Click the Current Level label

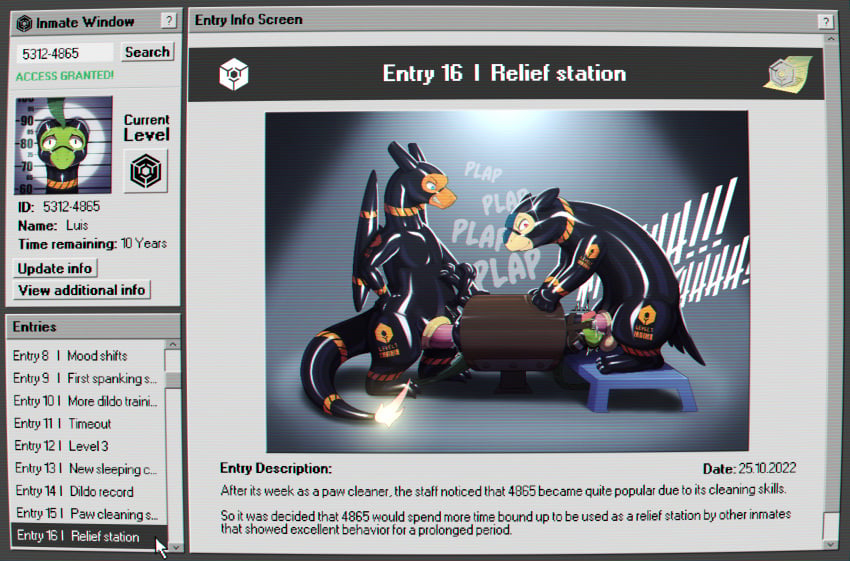146,127
